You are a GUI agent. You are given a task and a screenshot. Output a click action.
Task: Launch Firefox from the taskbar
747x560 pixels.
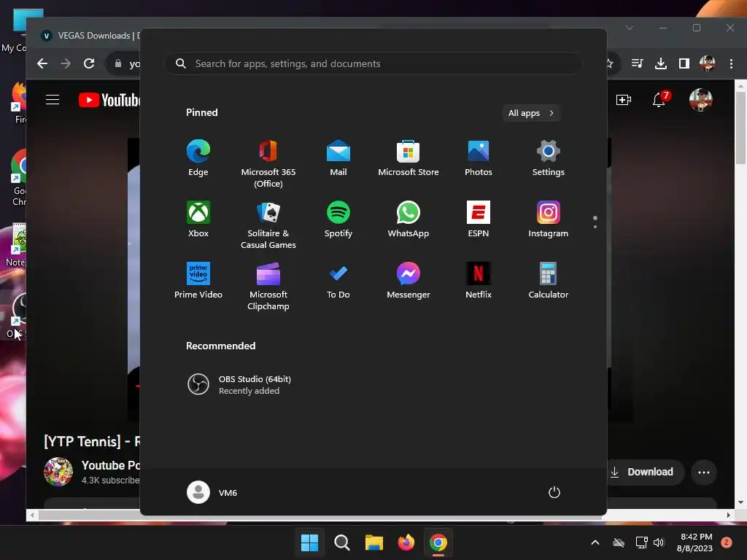(406, 542)
